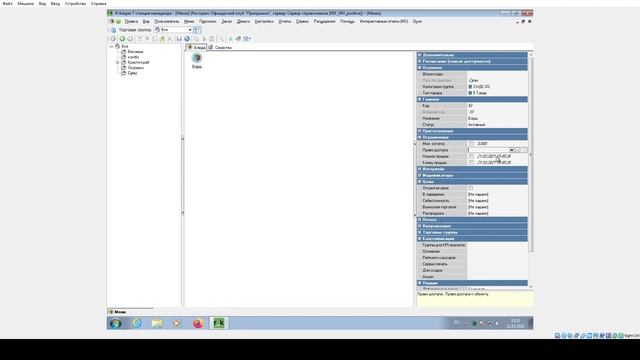Toggle the Макс. остаток checkbox
The width and height of the screenshot is (640, 360).
pyautogui.click(x=471, y=144)
